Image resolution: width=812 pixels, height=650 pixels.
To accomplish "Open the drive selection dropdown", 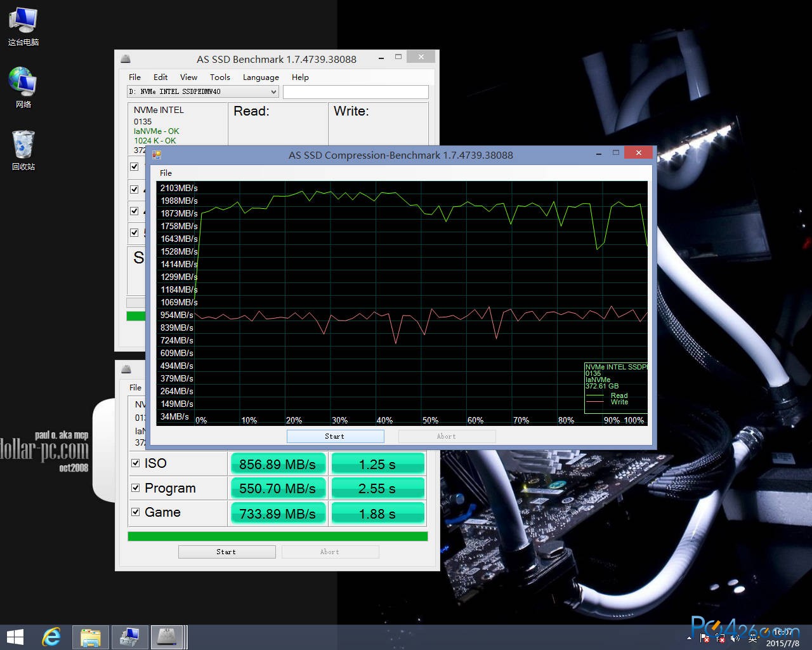I will [x=203, y=91].
